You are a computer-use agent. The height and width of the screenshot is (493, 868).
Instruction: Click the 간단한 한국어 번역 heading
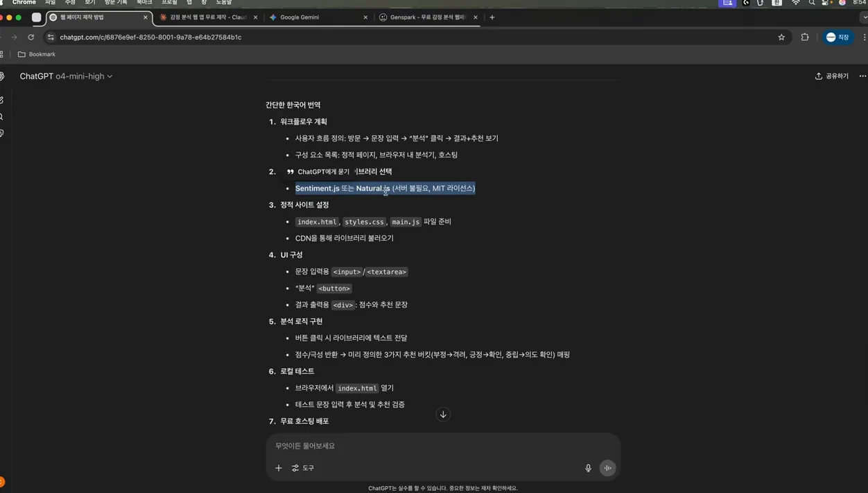pos(293,105)
